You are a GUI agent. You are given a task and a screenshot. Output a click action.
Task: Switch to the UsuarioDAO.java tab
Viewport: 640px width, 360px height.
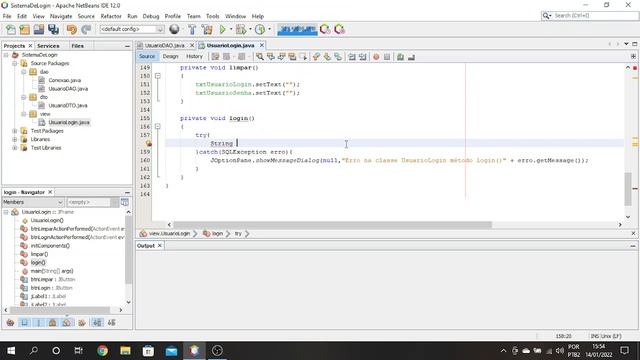(164, 45)
